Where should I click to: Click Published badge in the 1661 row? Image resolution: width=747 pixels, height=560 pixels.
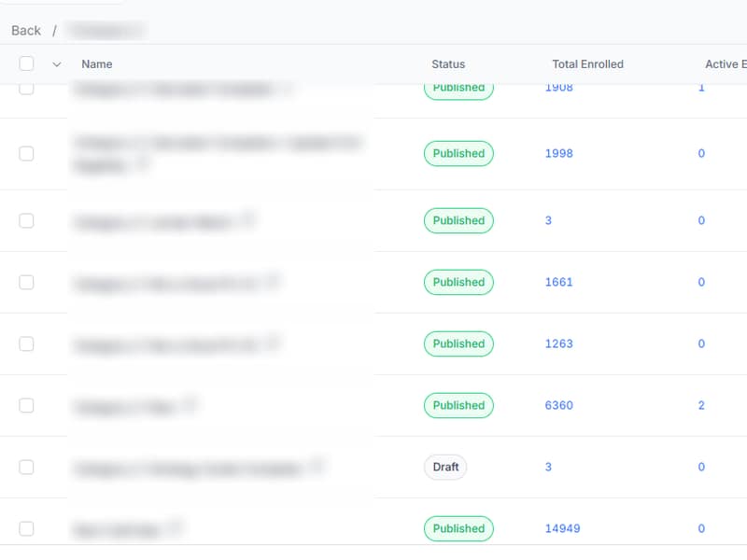458,282
